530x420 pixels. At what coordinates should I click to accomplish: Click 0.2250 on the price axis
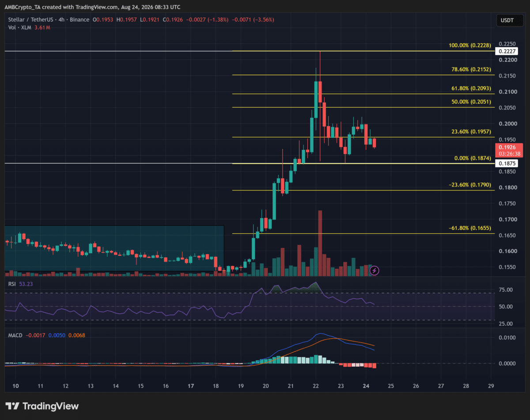[507, 44]
